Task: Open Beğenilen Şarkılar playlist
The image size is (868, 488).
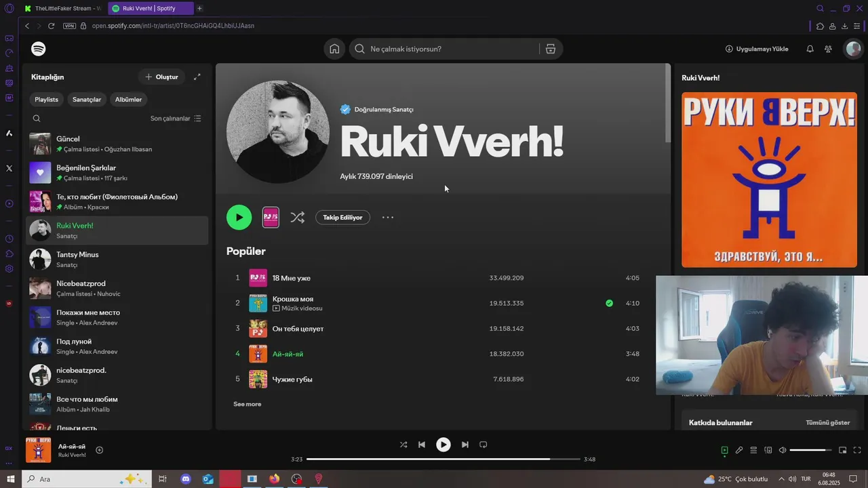Action: point(117,173)
